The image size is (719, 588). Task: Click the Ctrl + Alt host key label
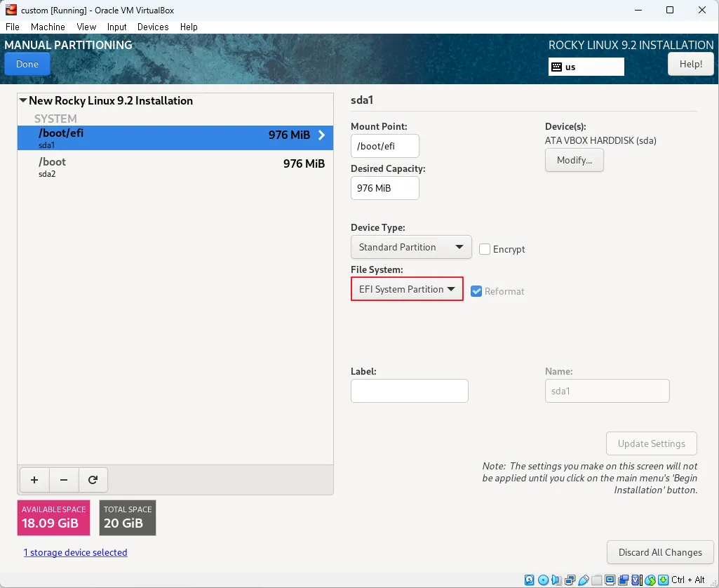(x=688, y=580)
